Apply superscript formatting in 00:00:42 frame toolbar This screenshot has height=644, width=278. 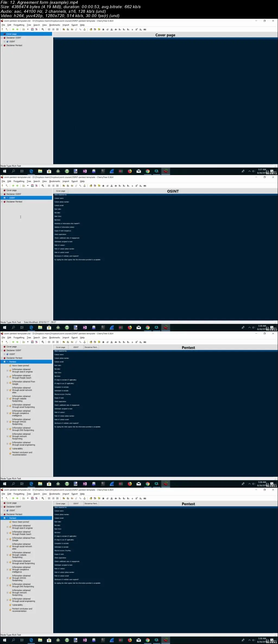[x=137, y=498]
